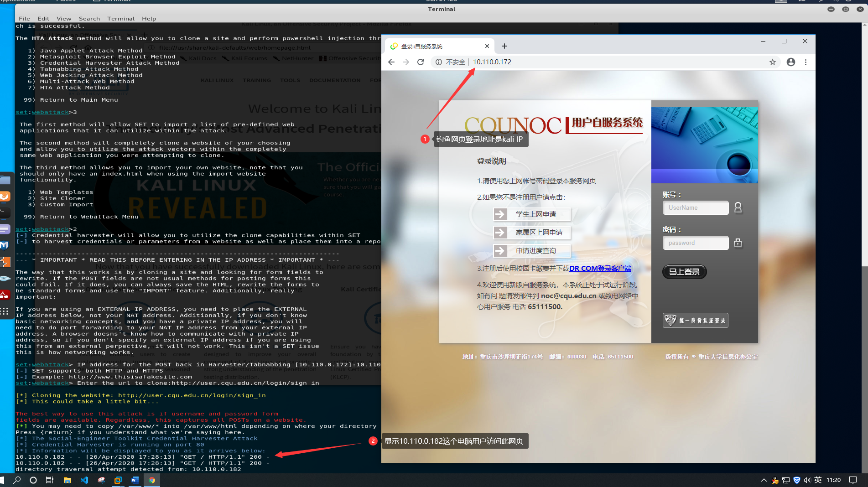Click noc@cqu.edu.cn email text
This screenshot has width=868, height=487.
568,296
